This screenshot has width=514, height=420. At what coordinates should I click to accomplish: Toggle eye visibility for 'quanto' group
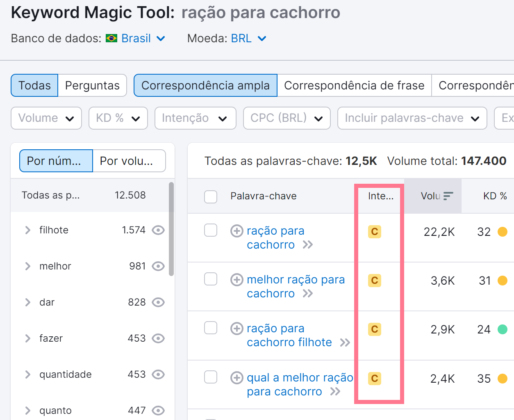pyautogui.click(x=158, y=411)
